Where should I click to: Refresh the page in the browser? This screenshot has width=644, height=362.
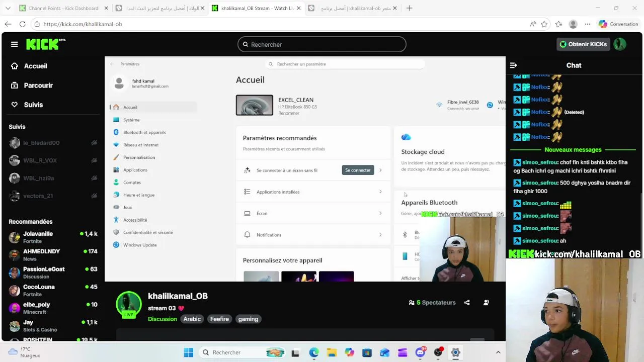tap(23, 24)
